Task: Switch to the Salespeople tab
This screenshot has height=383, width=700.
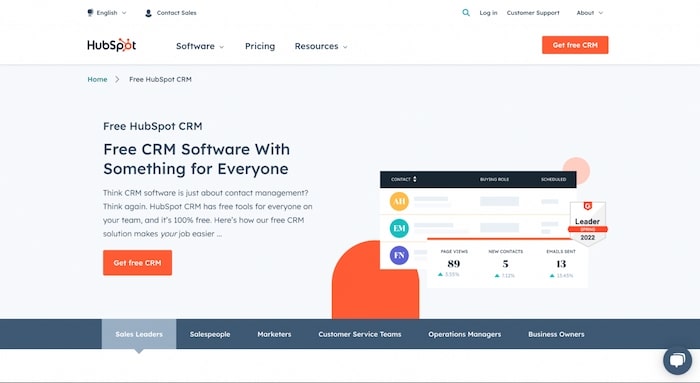Action: pyautogui.click(x=210, y=334)
